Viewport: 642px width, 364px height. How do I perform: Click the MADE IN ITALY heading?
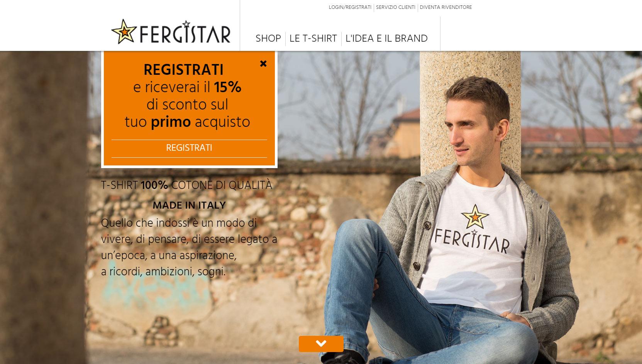pos(189,205)
